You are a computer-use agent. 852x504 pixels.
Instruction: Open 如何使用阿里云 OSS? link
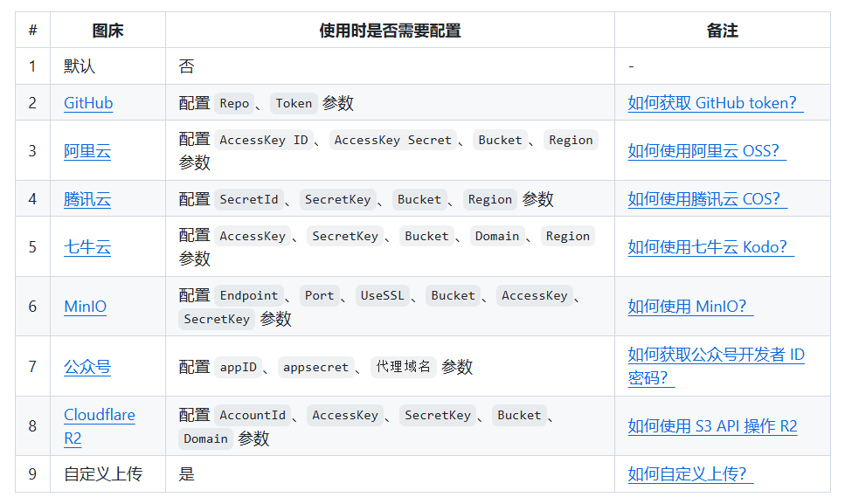tap(706, 150)
